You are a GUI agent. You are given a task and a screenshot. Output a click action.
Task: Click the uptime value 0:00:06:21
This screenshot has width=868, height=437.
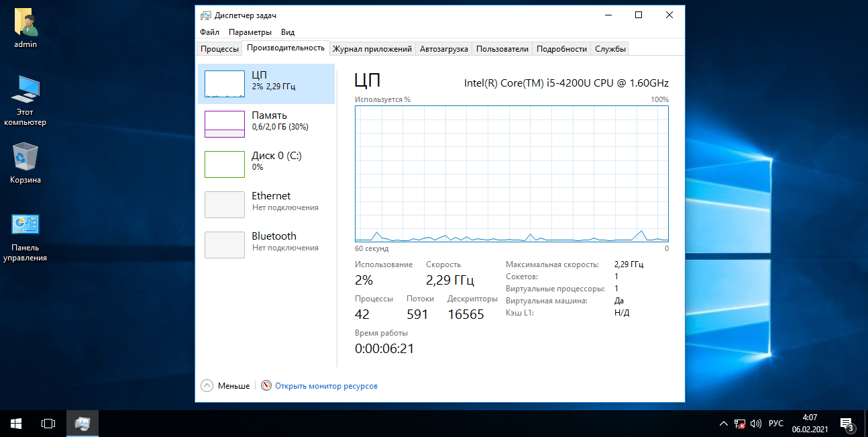tap(384, 348)
